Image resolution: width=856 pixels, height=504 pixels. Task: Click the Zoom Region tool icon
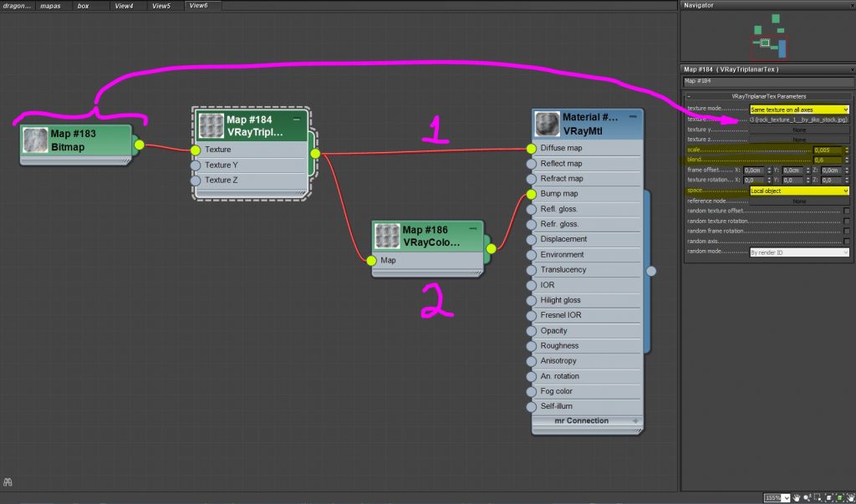click(819, 498)
